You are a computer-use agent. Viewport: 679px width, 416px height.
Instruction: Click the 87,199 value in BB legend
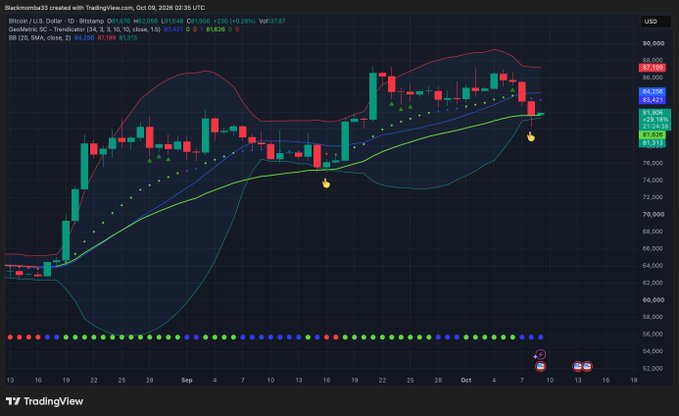point(107,38)
